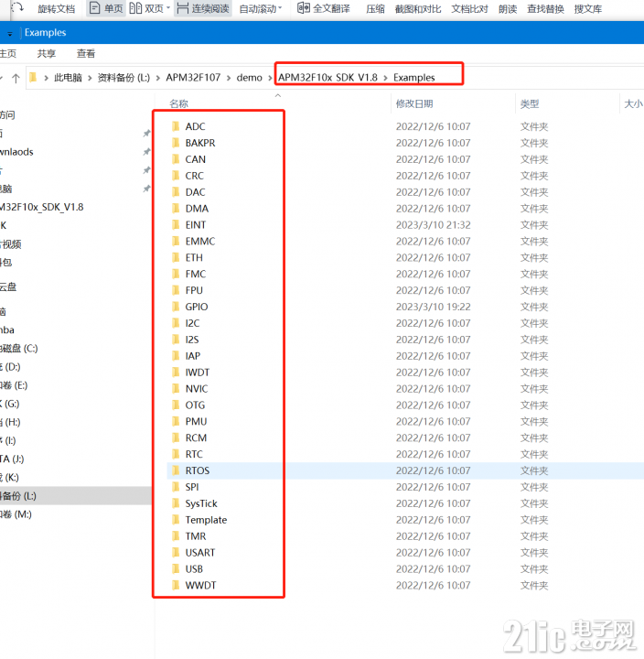This screenshot has height=659, width=644.
Task: Select the CAN folder
Action: pyautogui.click(x=196, y=159)
